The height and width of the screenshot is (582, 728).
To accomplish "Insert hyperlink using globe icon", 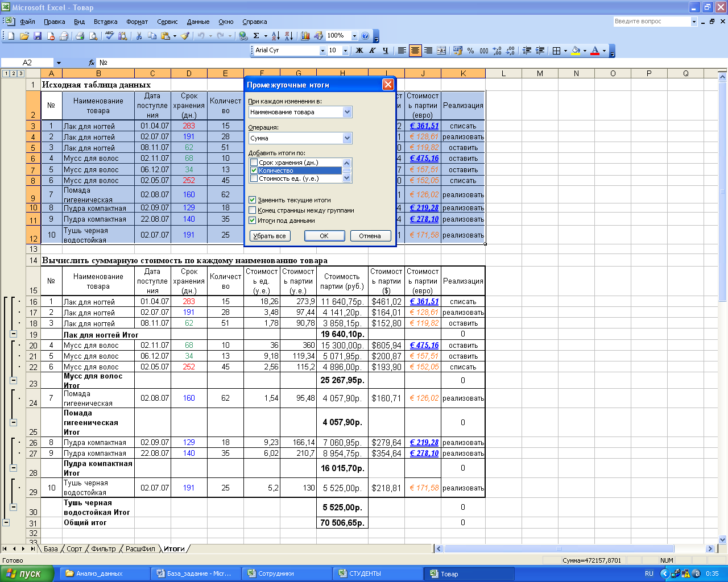I will tap(243, 36).
